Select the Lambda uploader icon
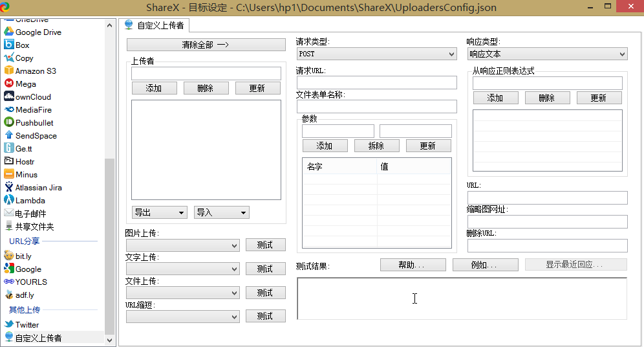644x347 pixels. point(9,200)
